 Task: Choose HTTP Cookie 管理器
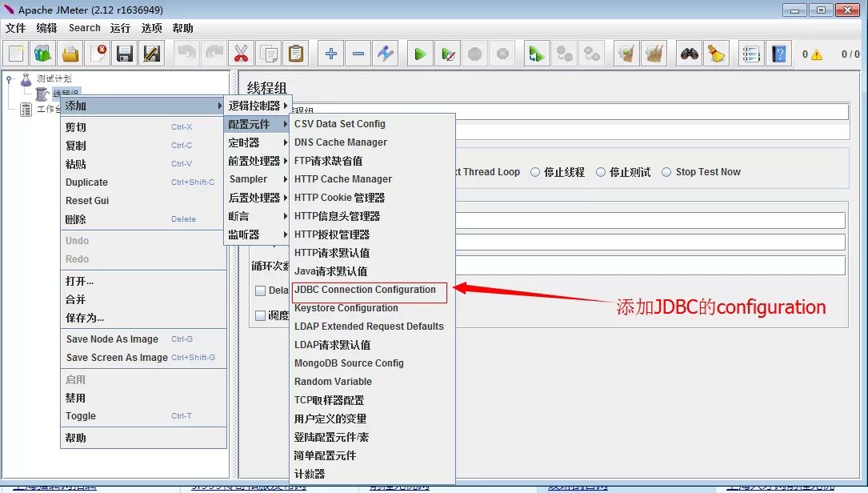click(x=372, y=198)
